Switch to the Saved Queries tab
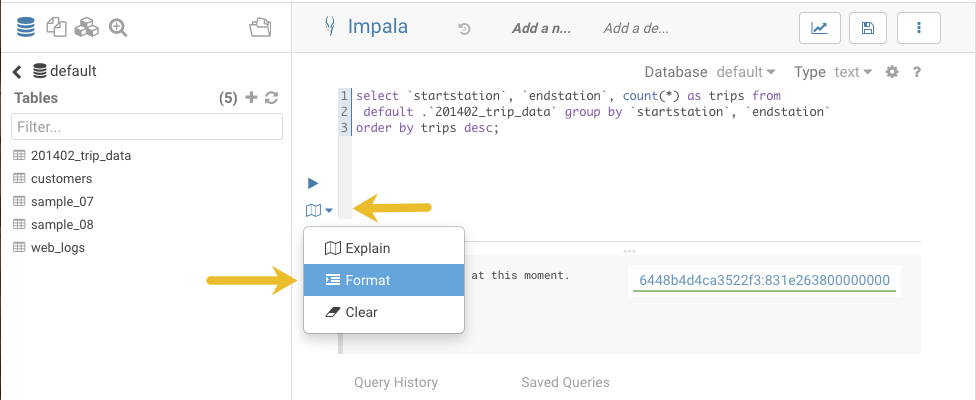This screenshot has width=976, height=400. coord(565,382)
